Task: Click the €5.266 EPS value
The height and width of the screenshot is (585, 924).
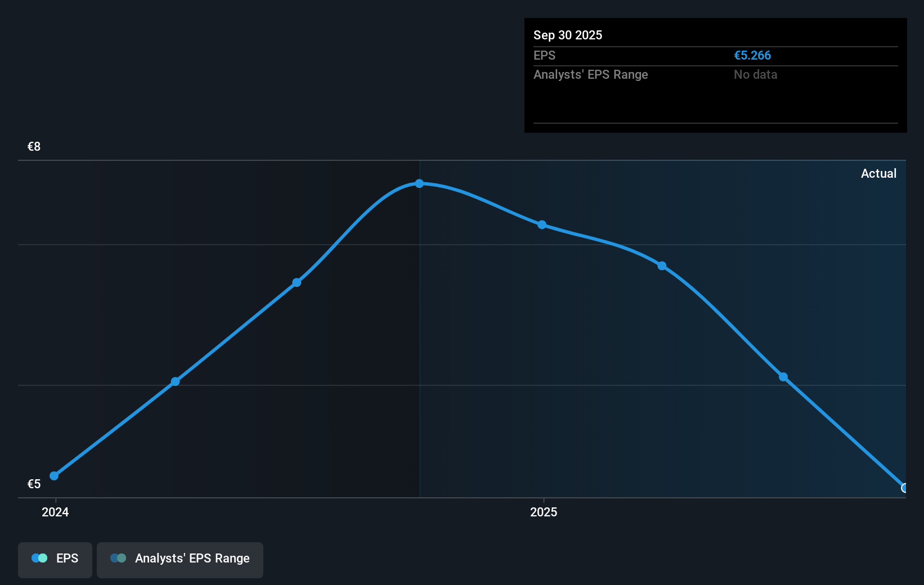Action: pos(752,55)
